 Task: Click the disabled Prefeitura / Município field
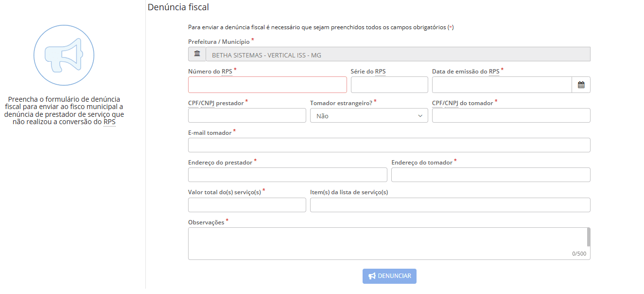[398, 55]
